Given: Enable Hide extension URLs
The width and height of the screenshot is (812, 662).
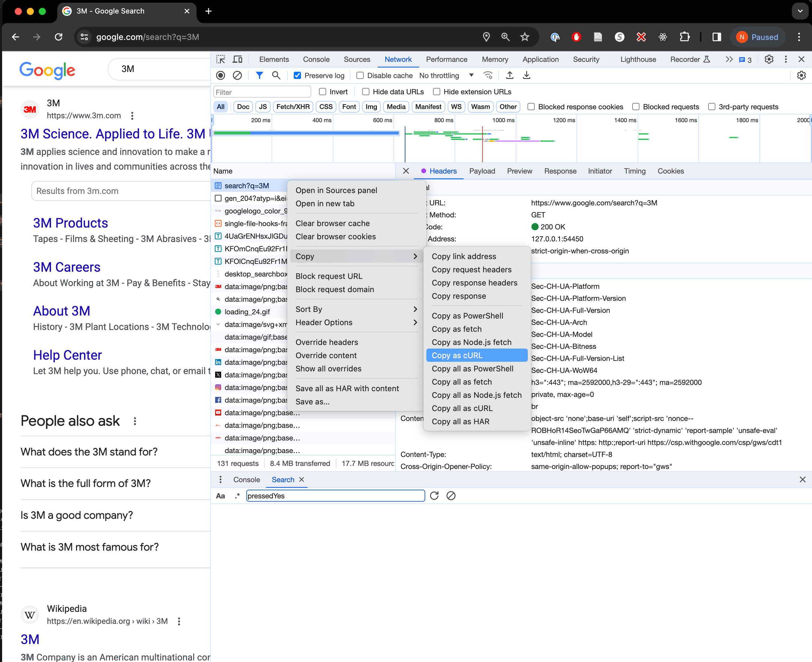Looking at the screenshot, I should tap(437, 92).
